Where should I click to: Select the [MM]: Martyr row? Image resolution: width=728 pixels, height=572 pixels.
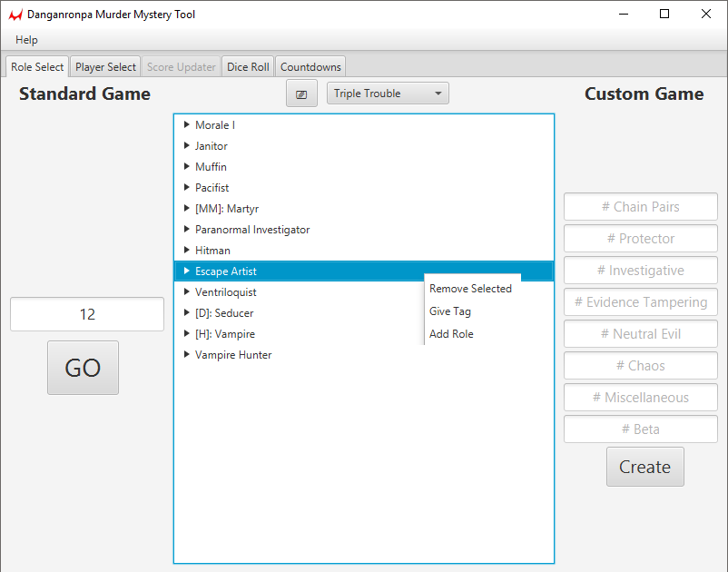point(363,209)
